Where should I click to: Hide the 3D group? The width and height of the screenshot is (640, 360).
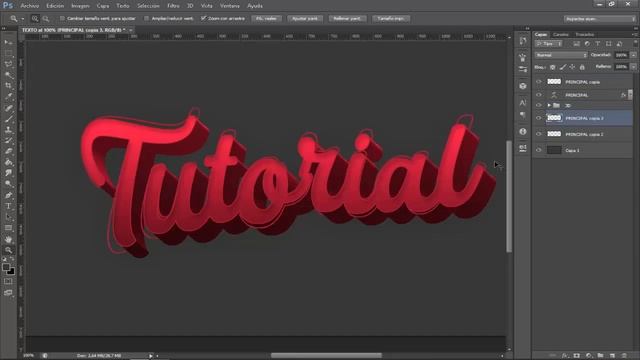(x=539, y=105)
